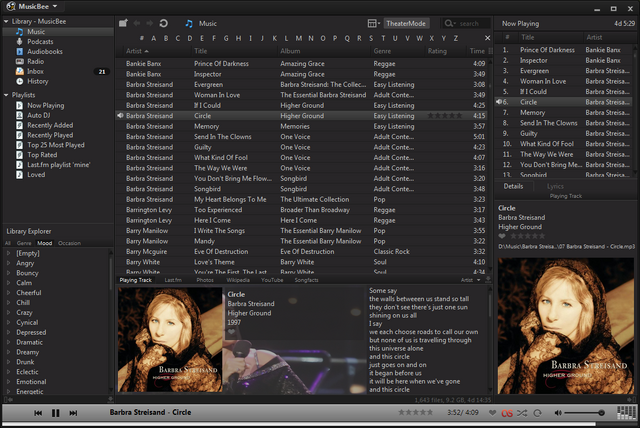Open History in the library sidebar
This screenshot has width=640, height=428.
click(38, 81)
